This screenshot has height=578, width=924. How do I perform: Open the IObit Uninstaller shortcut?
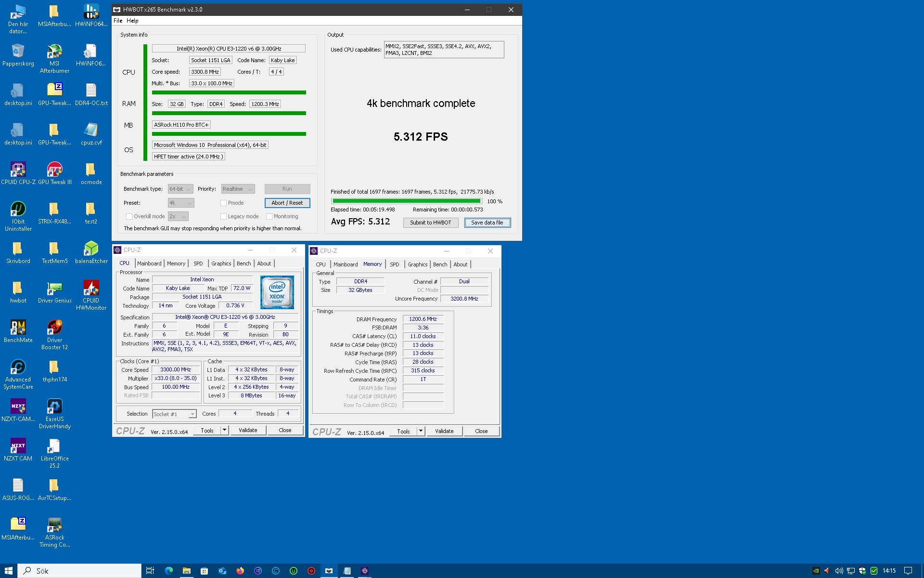(18, 217)
